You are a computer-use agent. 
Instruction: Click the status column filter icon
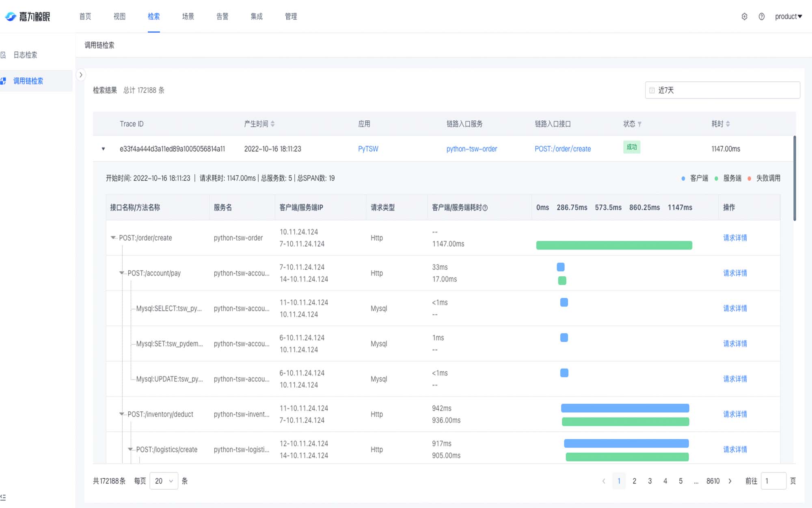(640, 124)
